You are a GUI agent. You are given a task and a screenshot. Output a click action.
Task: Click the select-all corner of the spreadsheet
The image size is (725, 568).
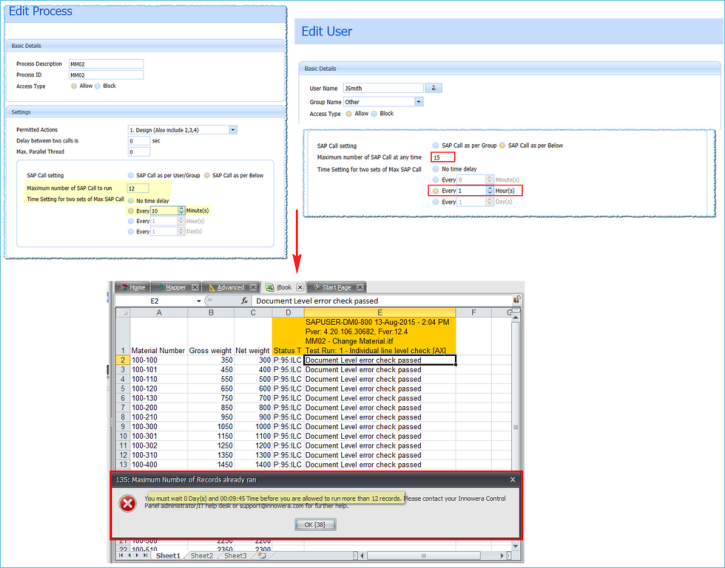(123, 313)
